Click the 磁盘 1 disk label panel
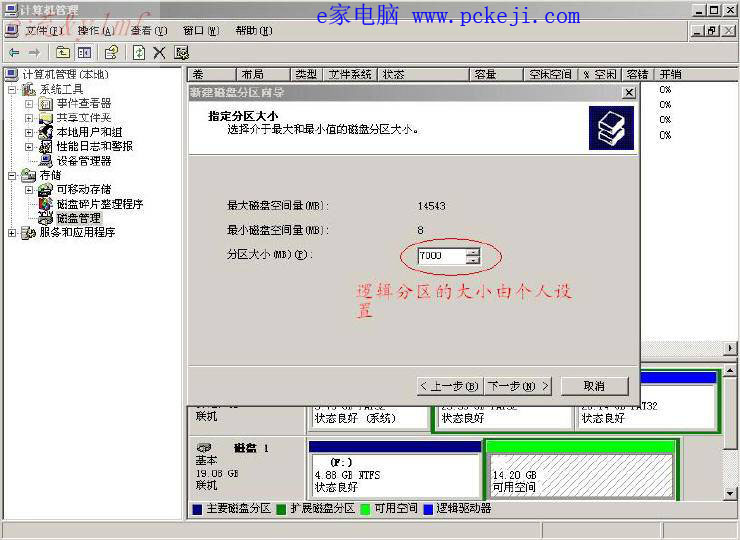740x540 pixels. pyautogui.click(x=246, y=467)
